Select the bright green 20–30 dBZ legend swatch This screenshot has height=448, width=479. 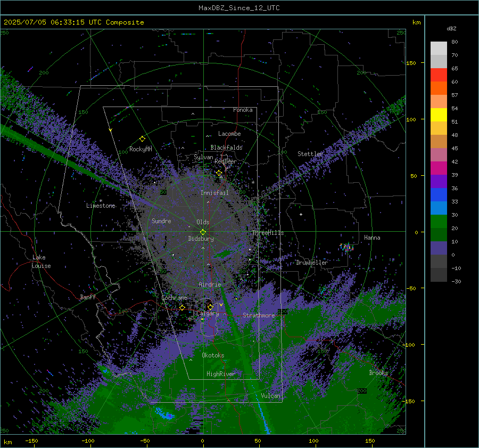[x=439, y=222]
